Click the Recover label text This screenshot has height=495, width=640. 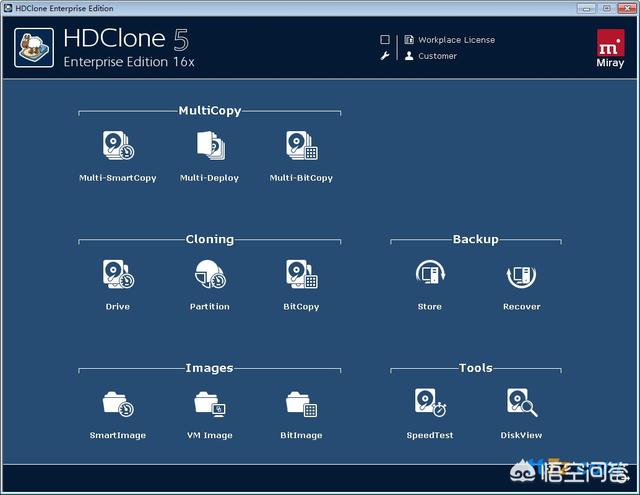[522, 306]
